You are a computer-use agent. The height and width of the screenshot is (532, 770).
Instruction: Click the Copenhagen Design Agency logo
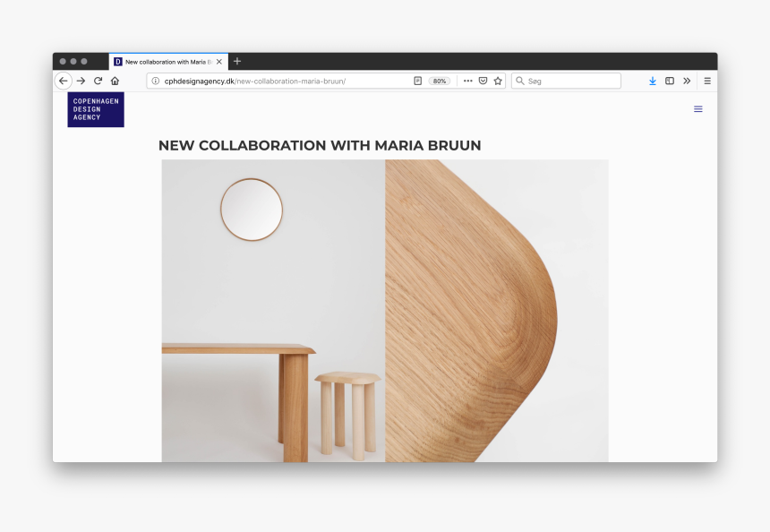tap(96, 109)
